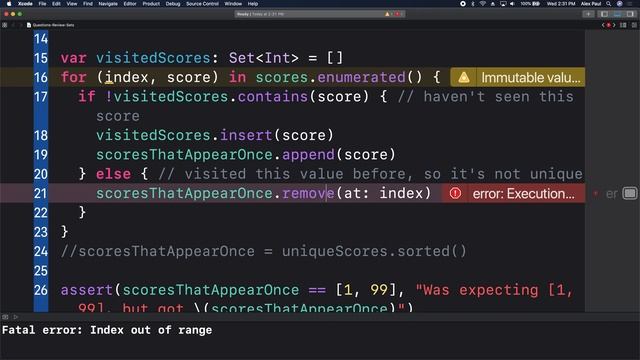The image size is (640, 360).
Task: Click line number 21 in gutter
Action: coord(40,193)
